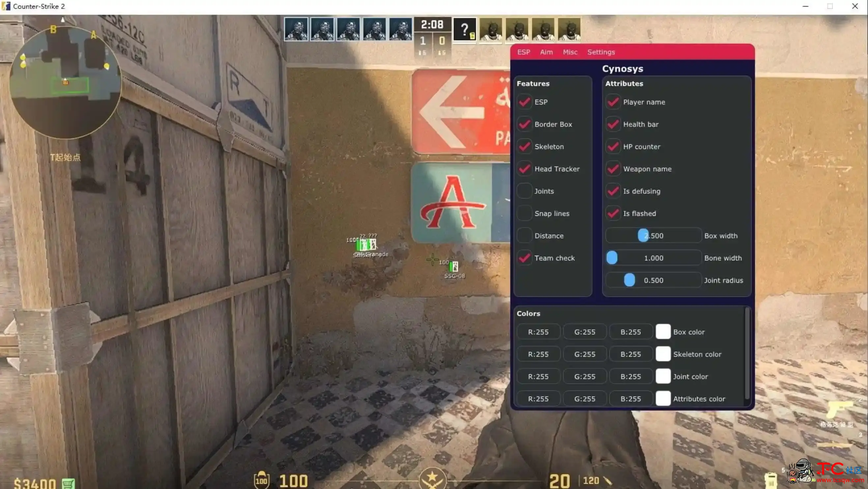868x489 pixels.
Task: Open the Misc tab in Cynosys
Action: pos(570,52)
